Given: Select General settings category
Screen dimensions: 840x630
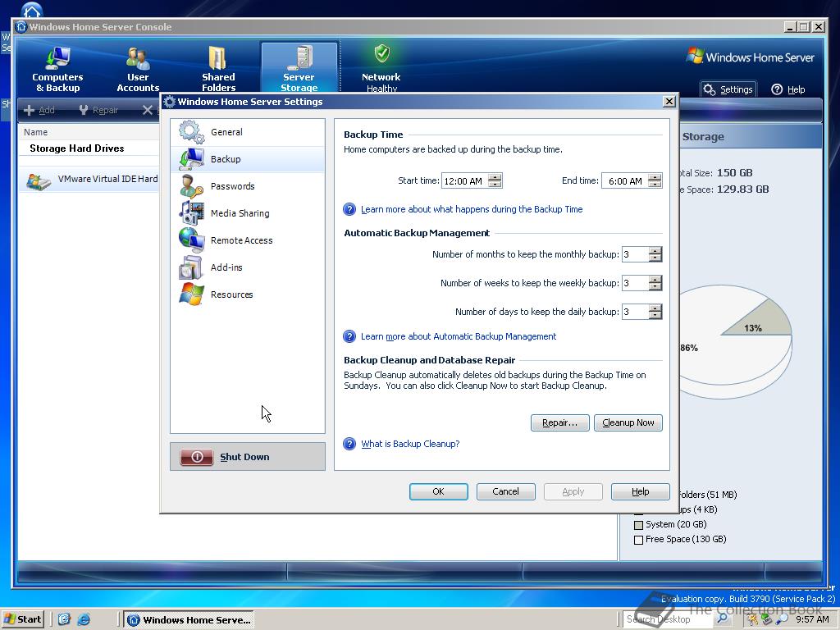Looking at the screenshot, I should click(248, 132).
